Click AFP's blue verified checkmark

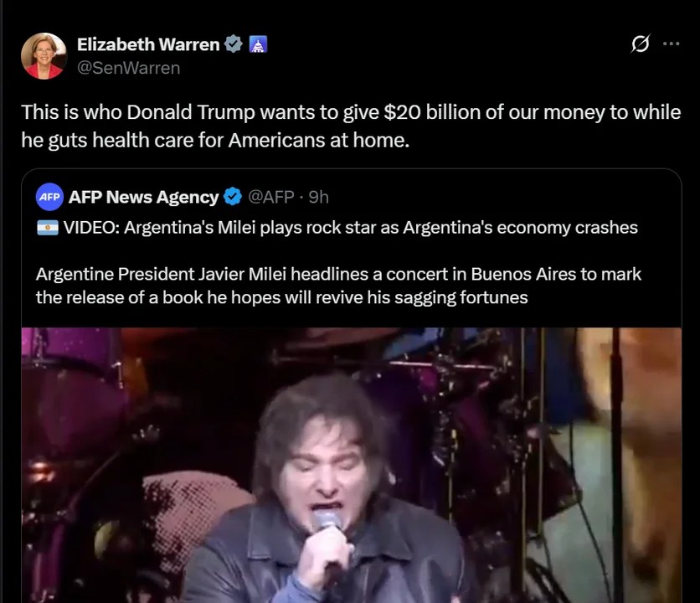pyautogui.click(x=233, y=197)
